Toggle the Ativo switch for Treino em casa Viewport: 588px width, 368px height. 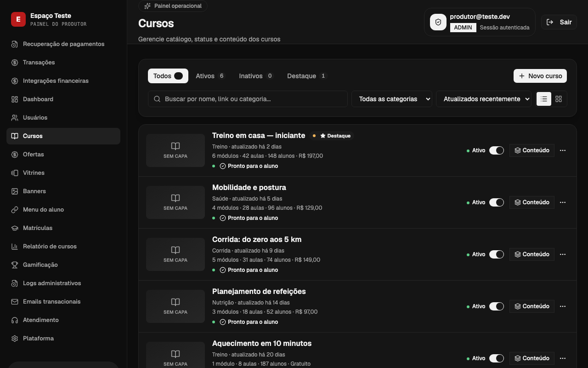[x=497, y=150]
